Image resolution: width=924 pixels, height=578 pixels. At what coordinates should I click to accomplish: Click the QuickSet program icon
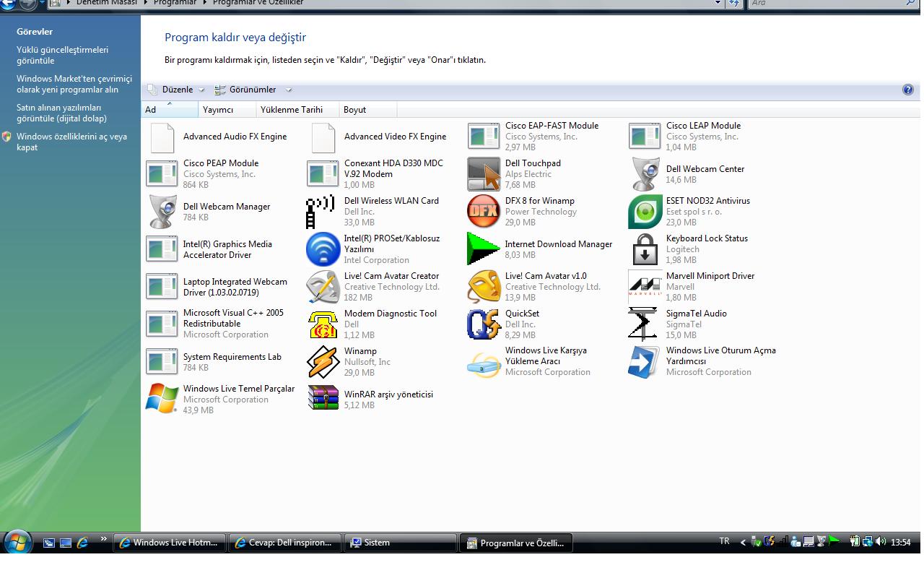tap(484, 324)
